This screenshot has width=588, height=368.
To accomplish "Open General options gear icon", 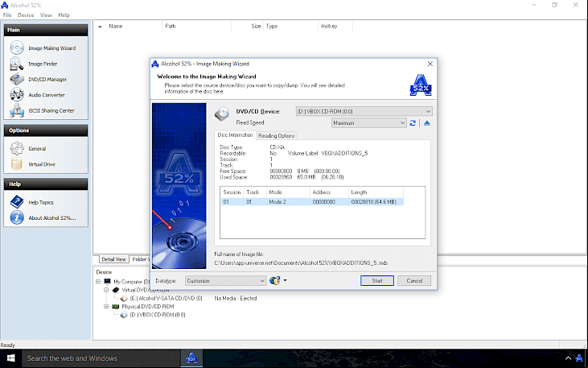I will [x=17, y=149].
